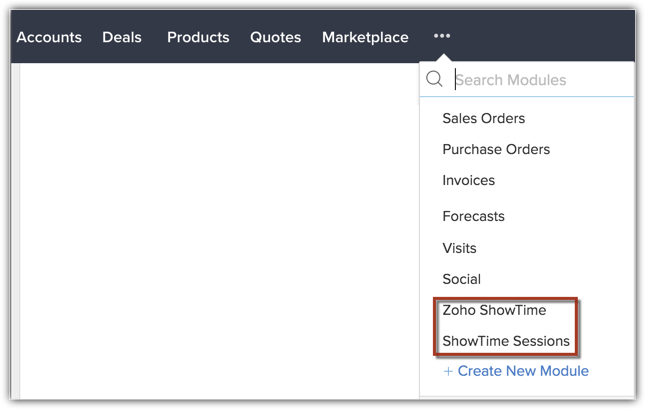Viewport: 645px width, 409px height.
Task: Open the three-dots more modules menu
Action: 442,36
